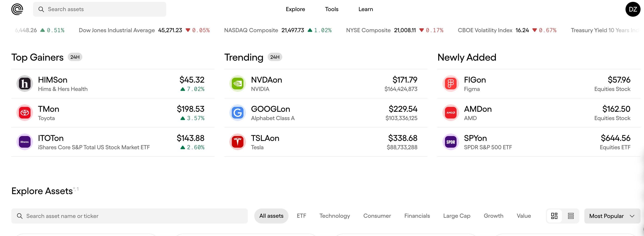Click the Hims & Hers logo icon

coord(25,84)
